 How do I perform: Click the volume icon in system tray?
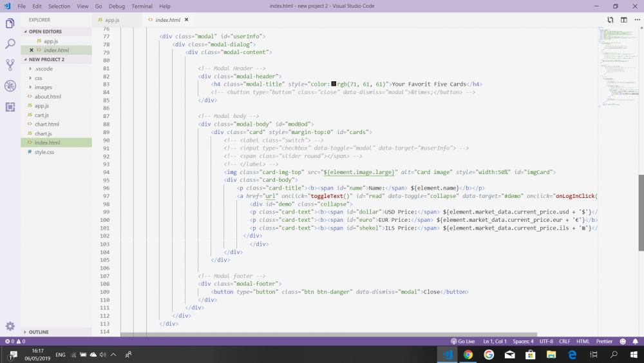[102, 355]
